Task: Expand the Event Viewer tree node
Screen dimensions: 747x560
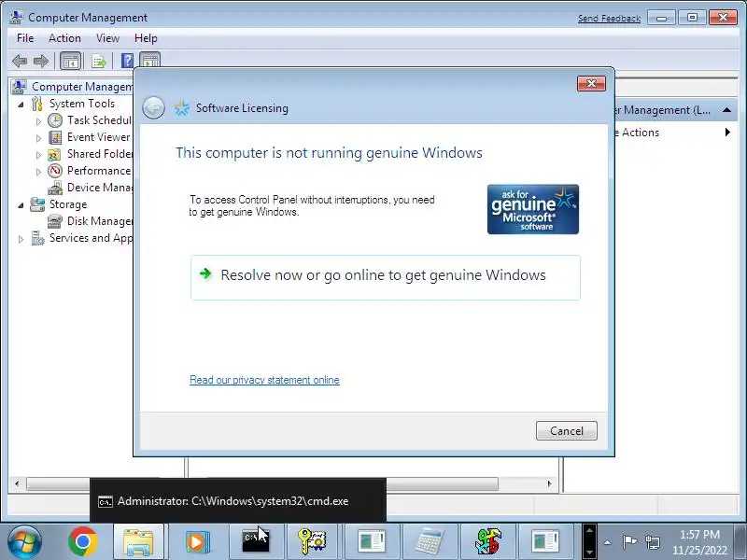Action: click(38, 138)
